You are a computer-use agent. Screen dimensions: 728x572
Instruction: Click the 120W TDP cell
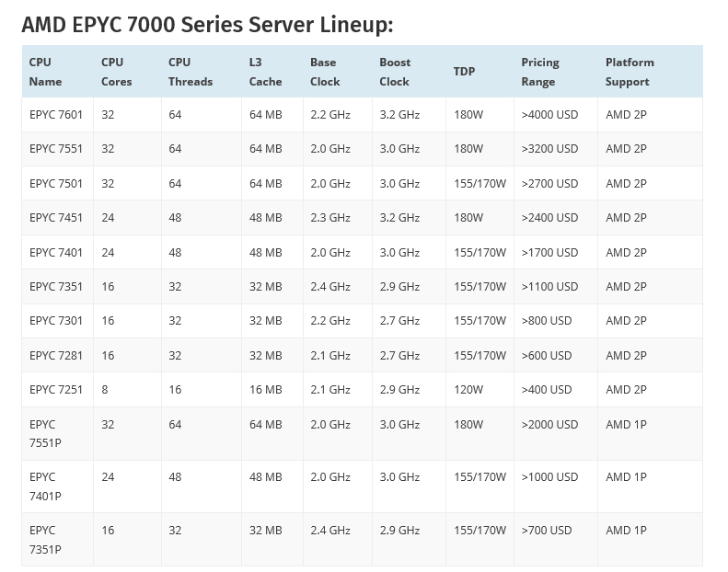[468, 390]
